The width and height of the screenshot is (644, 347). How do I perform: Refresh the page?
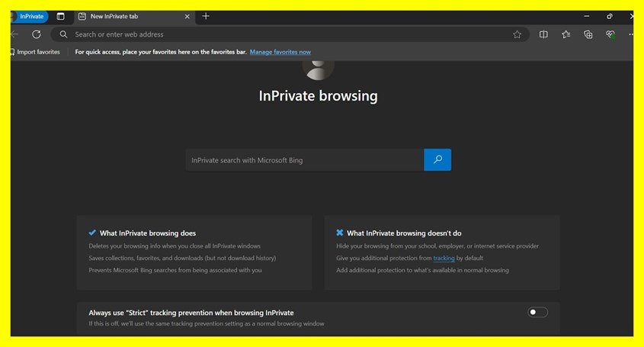[x=37, y=34]
